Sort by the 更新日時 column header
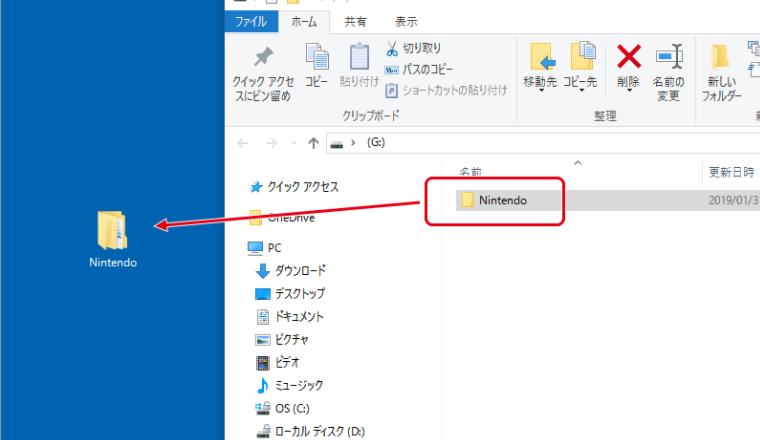 731,172
